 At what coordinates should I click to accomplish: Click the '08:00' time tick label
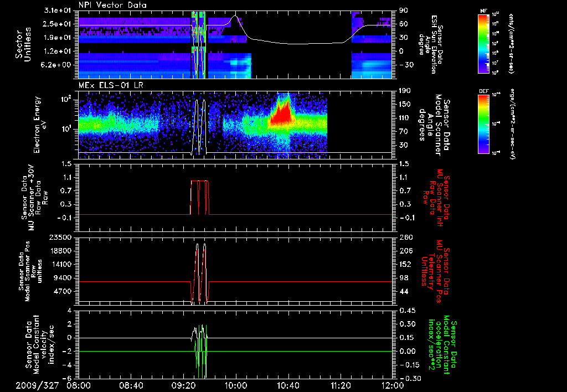[79, 385]
